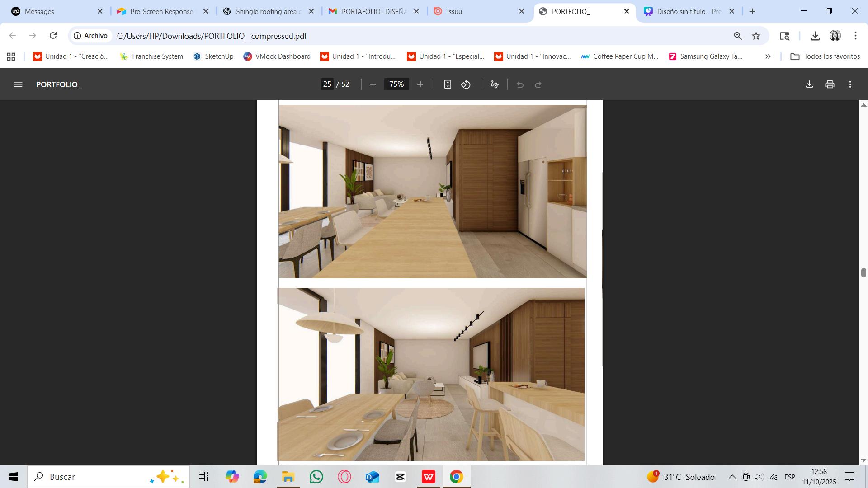Click the zoom in plus icon
The height and width of the screenshot is (488, 868).
click(x=420, y=84)
